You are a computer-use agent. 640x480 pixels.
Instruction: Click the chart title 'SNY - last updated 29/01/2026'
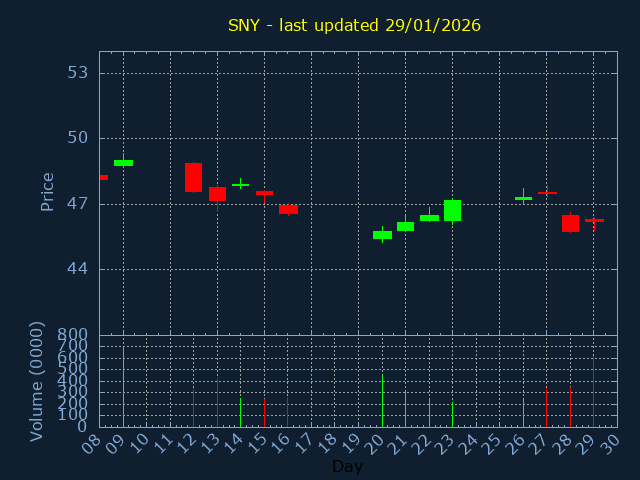click(354, 25)
